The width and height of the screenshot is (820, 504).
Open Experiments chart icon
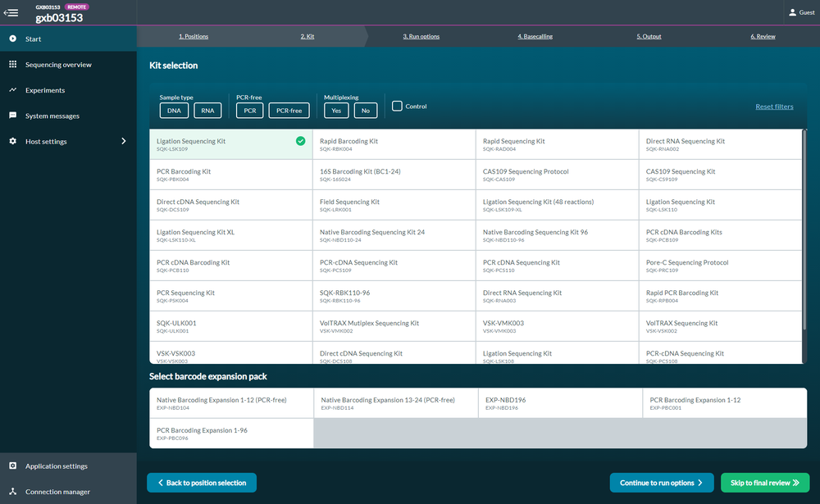12,90
